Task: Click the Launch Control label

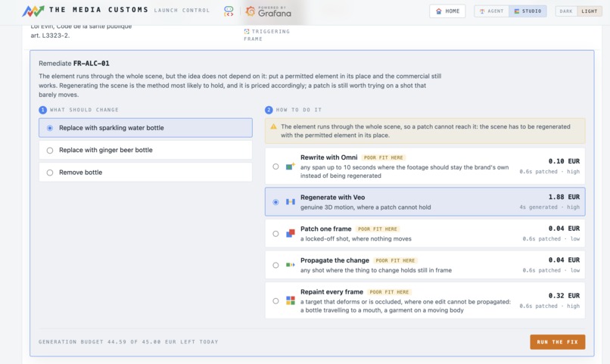Action: point(182,11)
